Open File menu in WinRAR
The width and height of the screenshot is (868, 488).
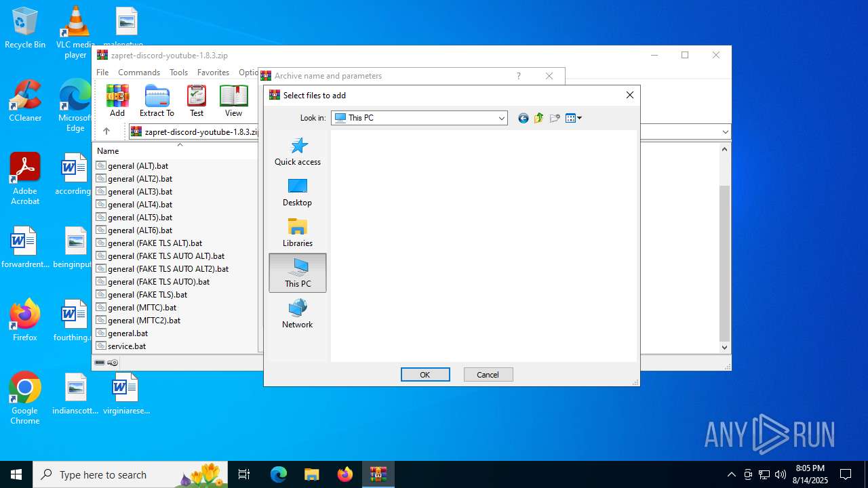click(102, 73)
